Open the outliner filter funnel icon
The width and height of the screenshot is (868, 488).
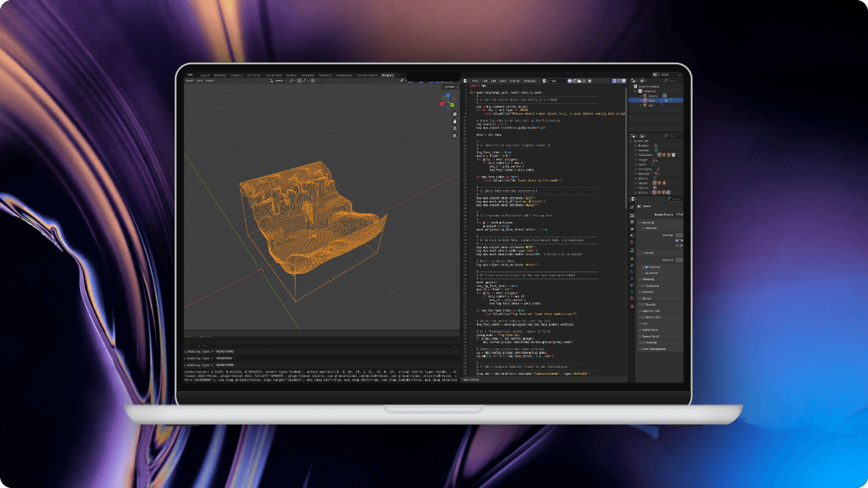click(641, 80)
